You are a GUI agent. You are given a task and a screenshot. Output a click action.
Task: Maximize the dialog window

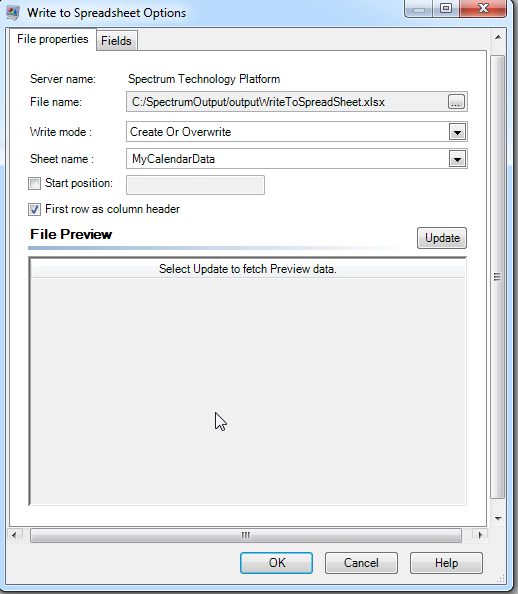(446, 8)
